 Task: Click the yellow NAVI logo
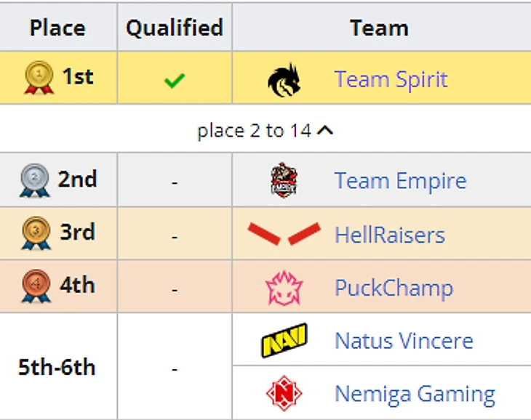(x=284, y=340)
